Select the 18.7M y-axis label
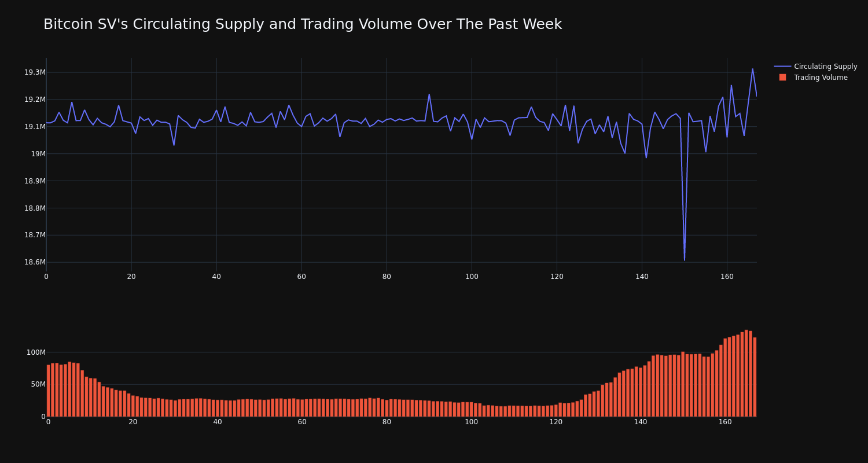 point(35,235)
